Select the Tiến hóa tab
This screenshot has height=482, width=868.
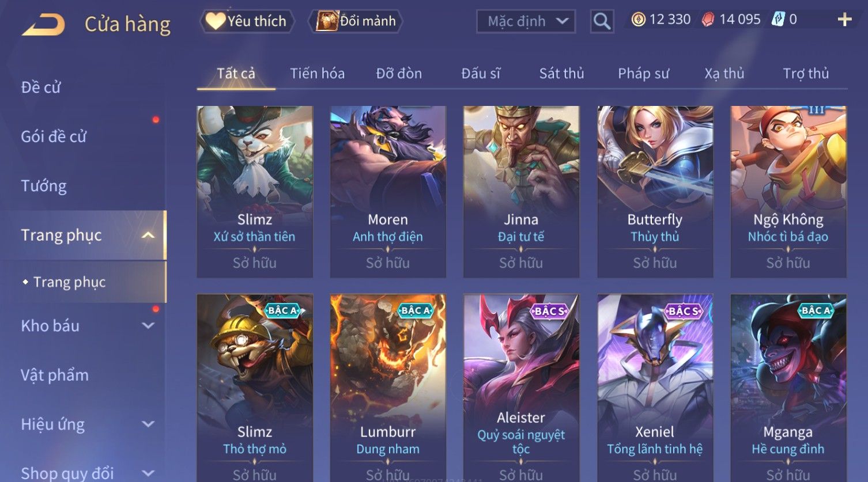(317, 74)
